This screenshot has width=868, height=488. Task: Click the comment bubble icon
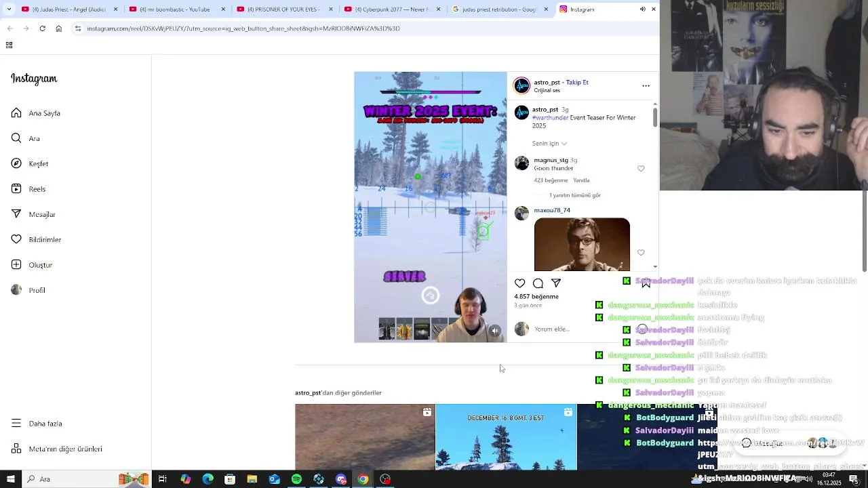[538, 283]
